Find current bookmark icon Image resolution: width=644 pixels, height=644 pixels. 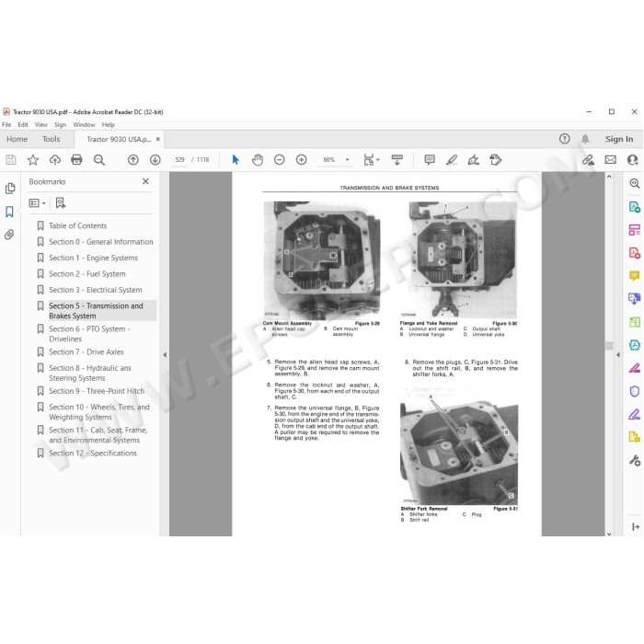tap(61, 203)
